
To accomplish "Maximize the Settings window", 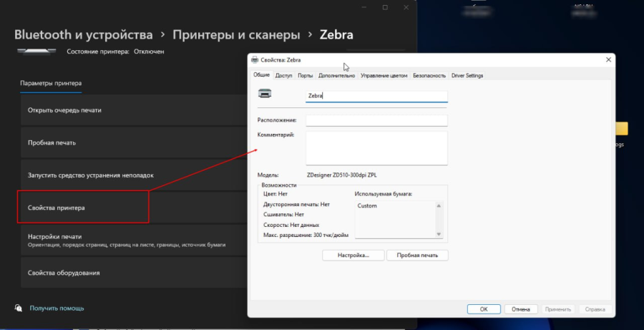I will click(x=385, y=7).
